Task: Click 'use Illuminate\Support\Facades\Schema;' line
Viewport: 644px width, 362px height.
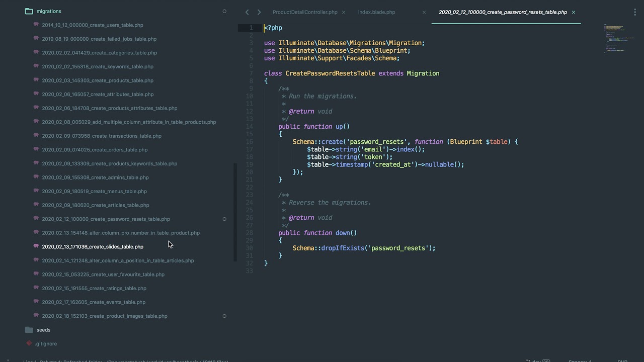Action: (x=332, y=58)
